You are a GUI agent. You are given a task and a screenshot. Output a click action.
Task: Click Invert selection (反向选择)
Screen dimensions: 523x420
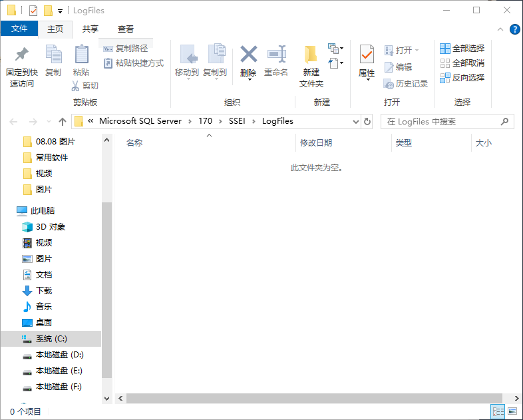pos(462,78)
